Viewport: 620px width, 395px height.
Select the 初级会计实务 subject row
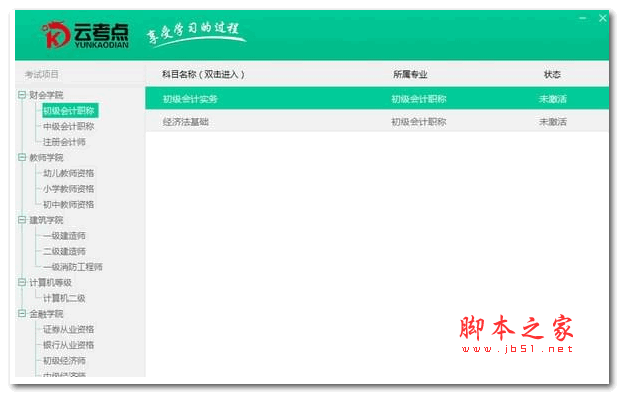point(377,98)
